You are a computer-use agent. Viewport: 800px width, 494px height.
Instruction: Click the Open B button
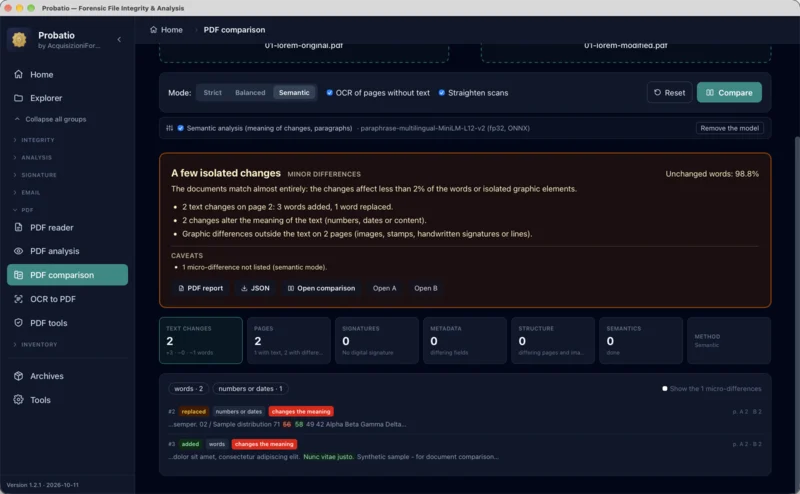[x=426, y=288]
